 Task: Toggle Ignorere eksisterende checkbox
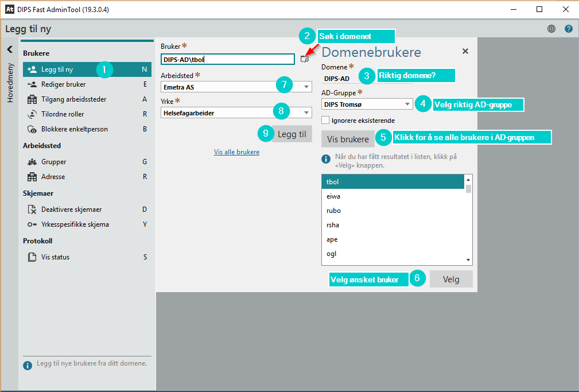pos(325,120)
